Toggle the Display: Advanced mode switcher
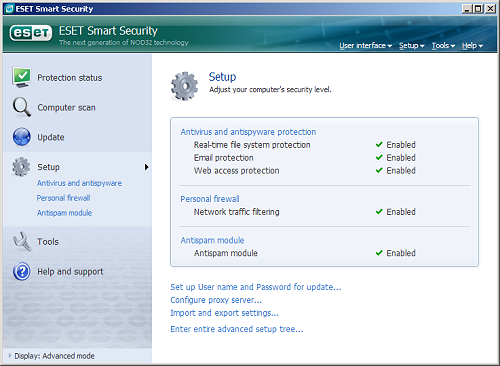This screenshot has height=366, width=500. click(x=52, y=356)
